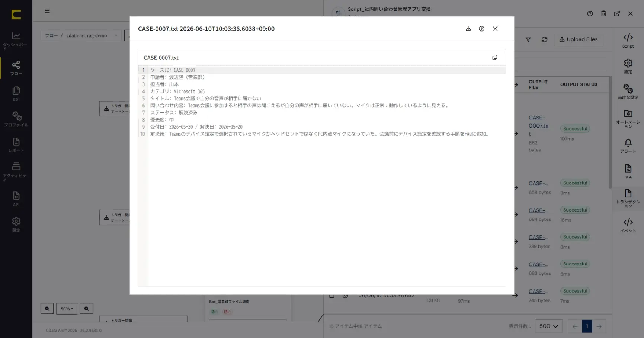
Task: Delete the connector with the trash icon
Action: [603, 13]
